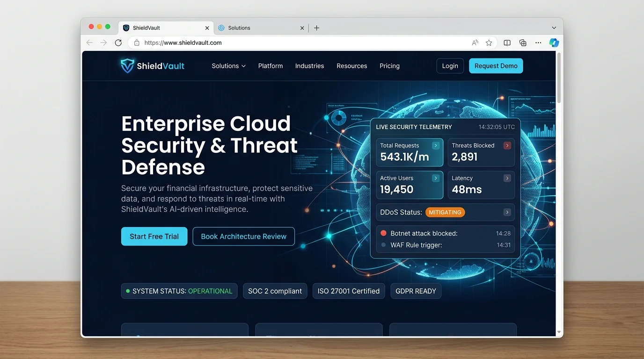Click the GDPR READY badge
Screen dimensions: 644x359
(416, 291)
